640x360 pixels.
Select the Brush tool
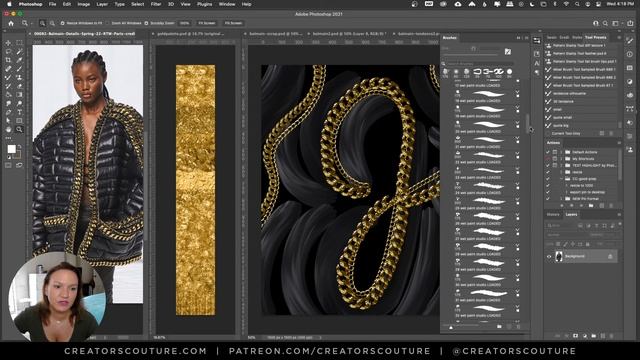coord(19,69)
